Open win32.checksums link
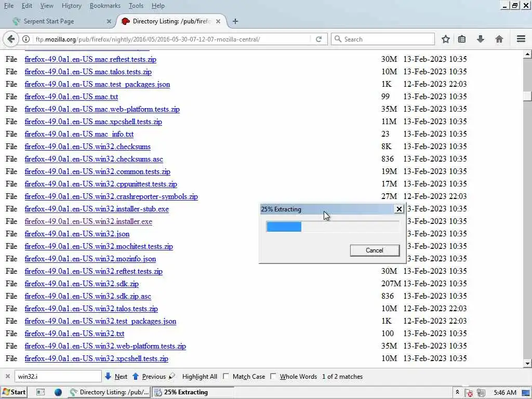The width and height of the screenshot is (532, 399). coord(87,147)
